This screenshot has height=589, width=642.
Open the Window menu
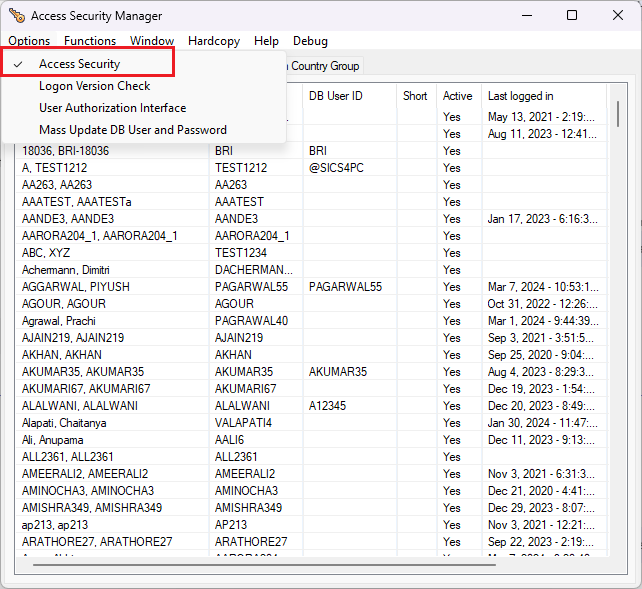[x=152, y=41]
